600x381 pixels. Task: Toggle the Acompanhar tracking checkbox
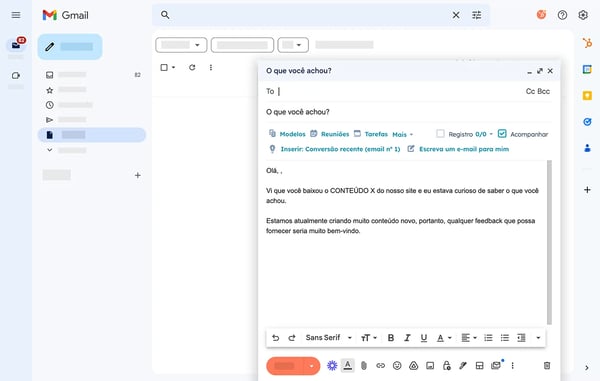(502, 134)
